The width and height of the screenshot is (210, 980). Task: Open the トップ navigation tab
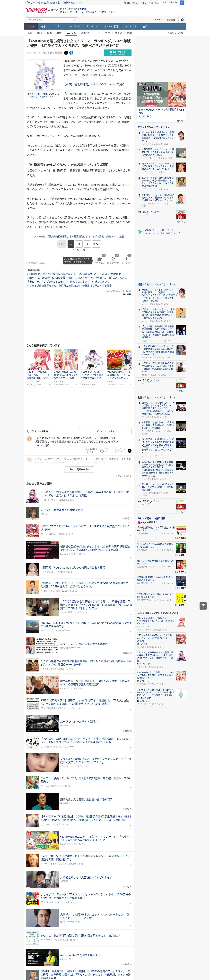click(31, 27)
